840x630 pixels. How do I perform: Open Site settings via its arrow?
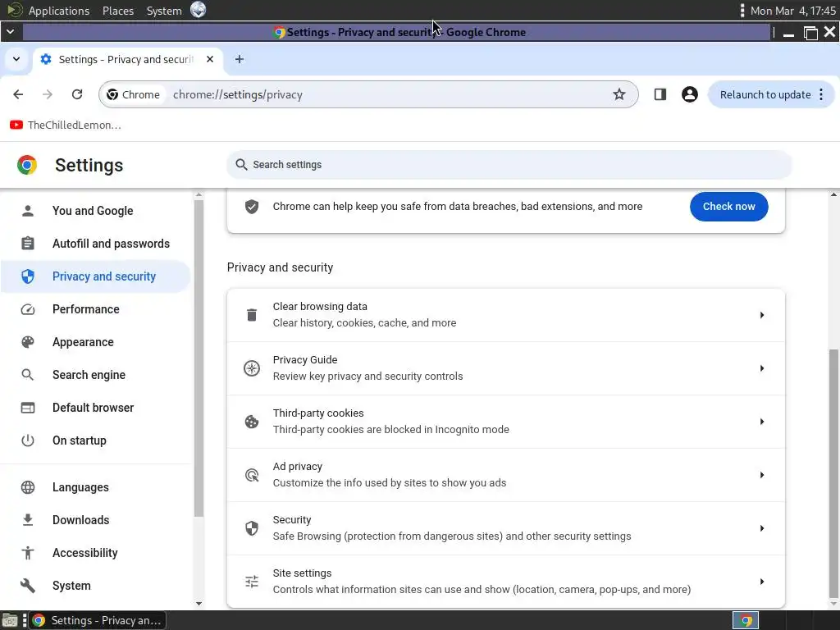point(762,582)
